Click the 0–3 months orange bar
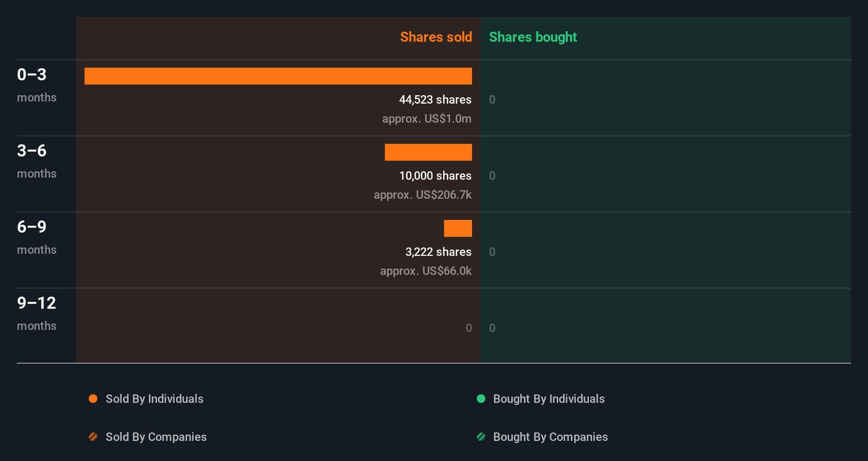Viewport: 868px width, 461px height. pyautogui.click(x=278, y=76)
